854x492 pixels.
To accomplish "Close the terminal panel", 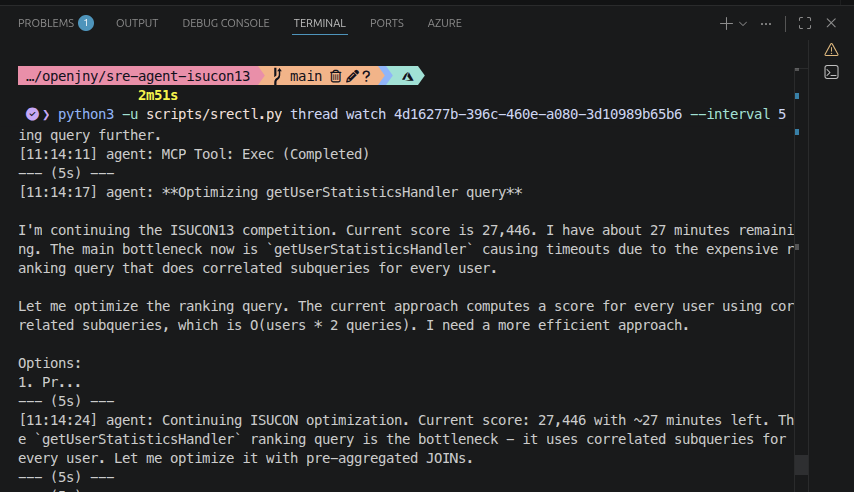I will click(x=831, y=23).
